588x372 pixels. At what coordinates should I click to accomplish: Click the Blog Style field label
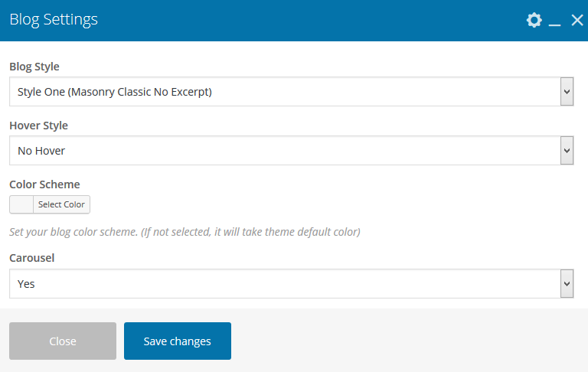(34, 67)
